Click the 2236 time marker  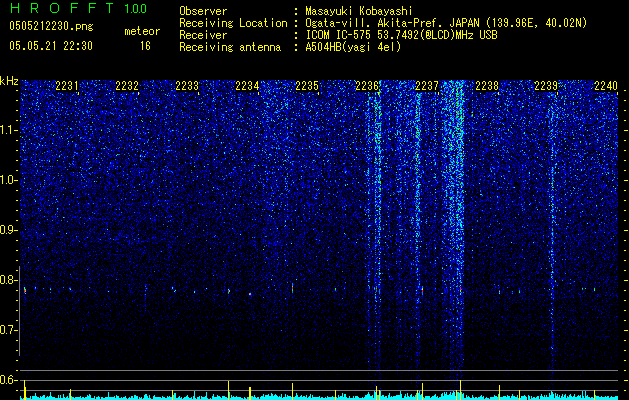[x=367, y=85]
